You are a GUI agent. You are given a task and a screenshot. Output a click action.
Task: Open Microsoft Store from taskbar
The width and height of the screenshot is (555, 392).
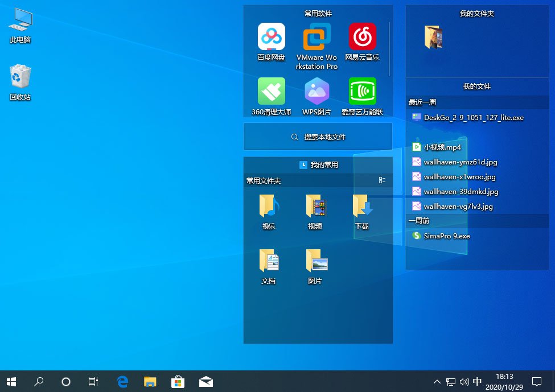(x=178, y=381)
